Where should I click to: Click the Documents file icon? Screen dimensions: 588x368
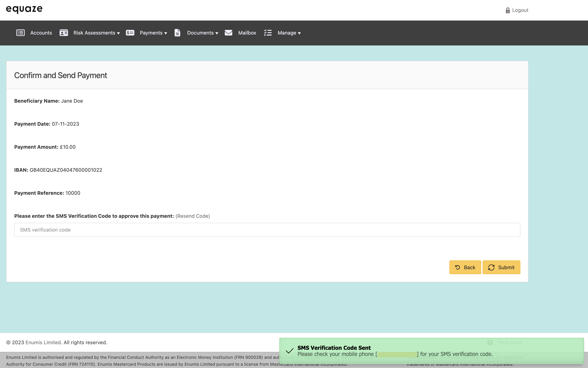pyautogui.click(x=177, y=33)
